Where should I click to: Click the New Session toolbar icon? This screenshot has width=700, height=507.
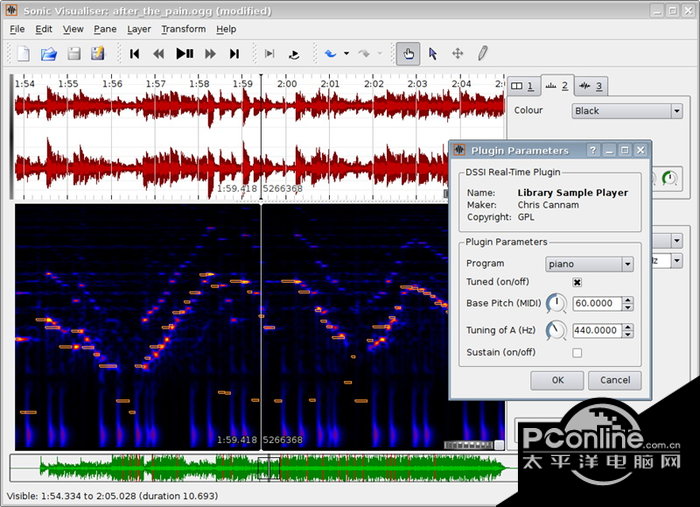[x=22, y=53]
